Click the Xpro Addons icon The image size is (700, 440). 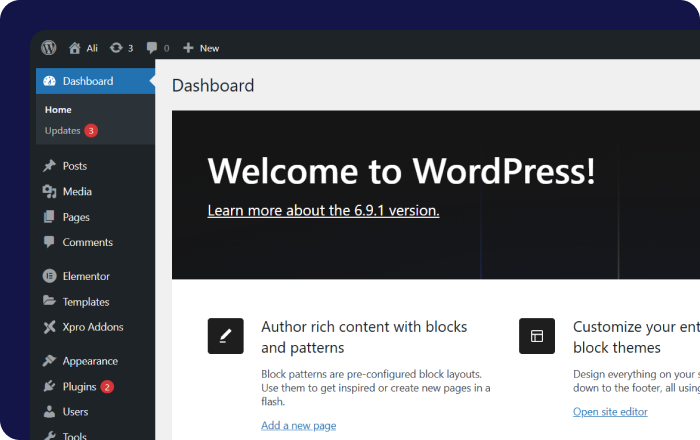click(49, 327)
